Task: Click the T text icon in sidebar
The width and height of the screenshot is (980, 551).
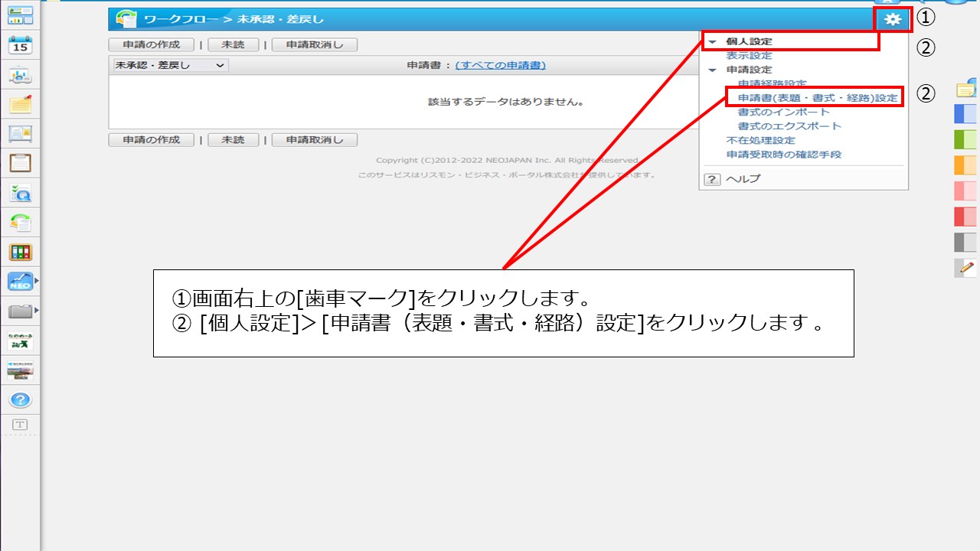Action: (20, 425)
